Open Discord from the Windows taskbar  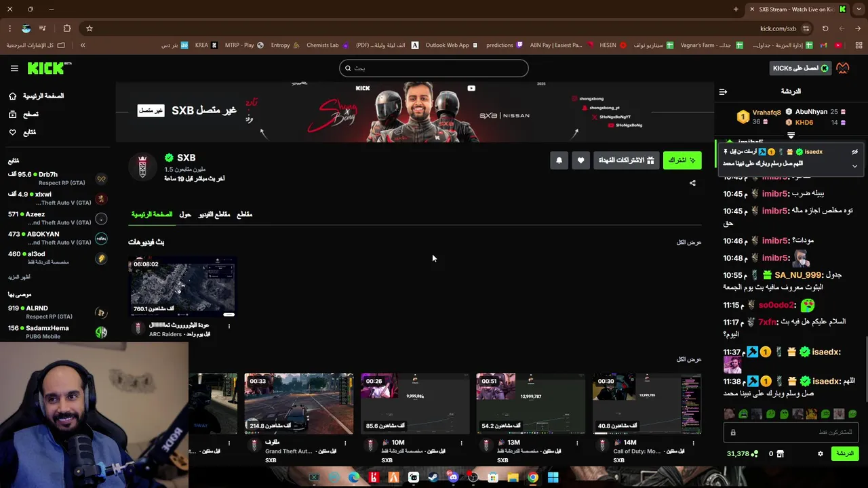(453, 478)
